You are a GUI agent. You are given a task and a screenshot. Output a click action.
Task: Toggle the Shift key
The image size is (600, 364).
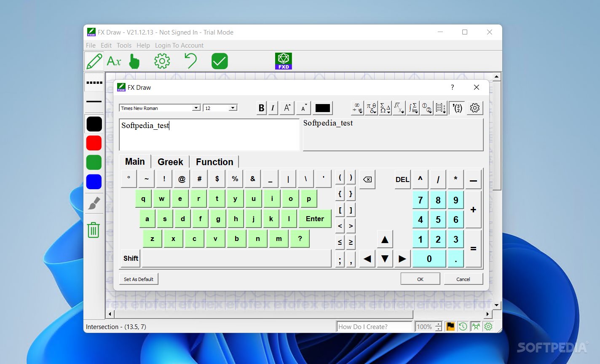coord(131,258)
